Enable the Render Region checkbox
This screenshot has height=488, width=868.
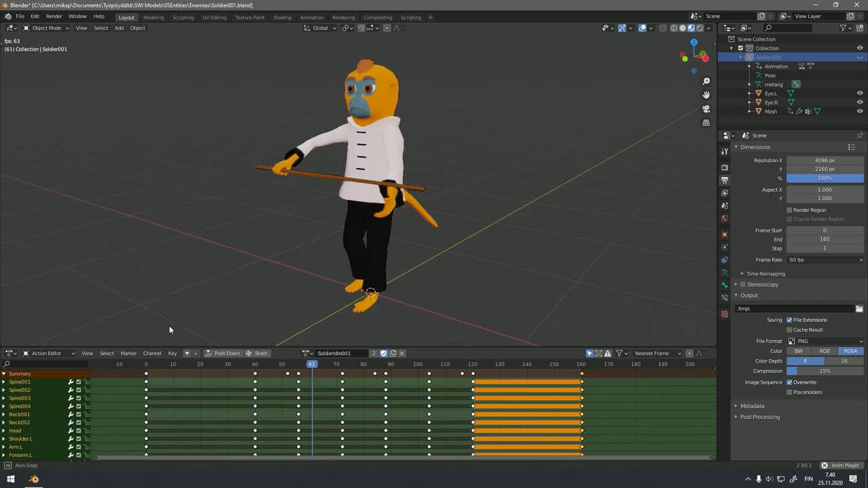pos(789,210)
